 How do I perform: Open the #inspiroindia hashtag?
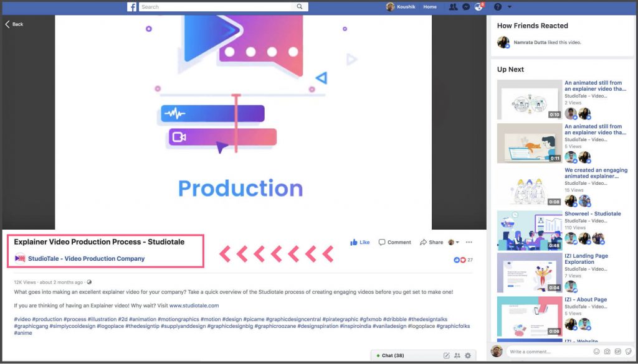[x=356, y=326]
